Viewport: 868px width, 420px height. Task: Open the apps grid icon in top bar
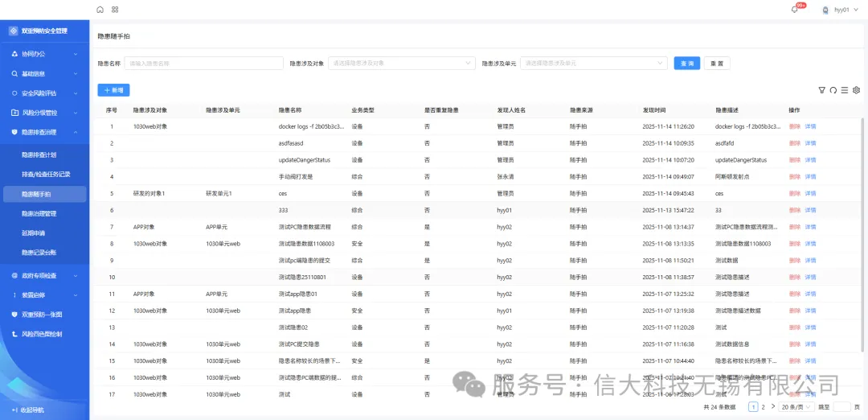[115, 10]
